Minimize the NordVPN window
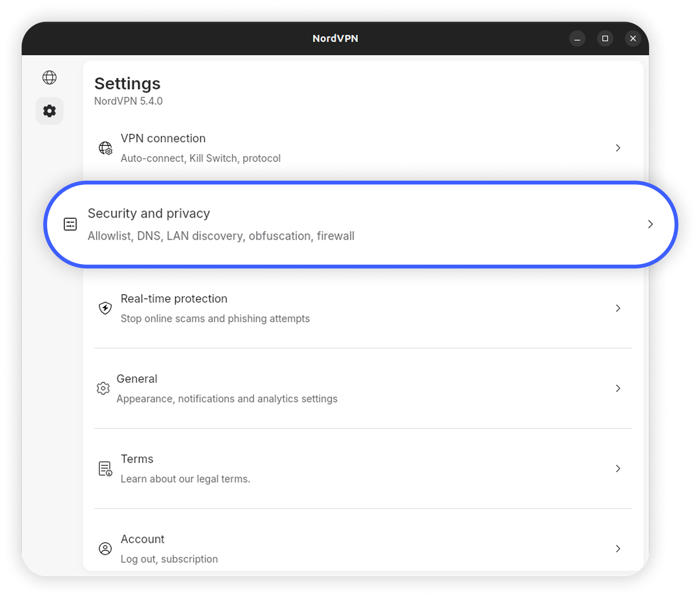 577,38
